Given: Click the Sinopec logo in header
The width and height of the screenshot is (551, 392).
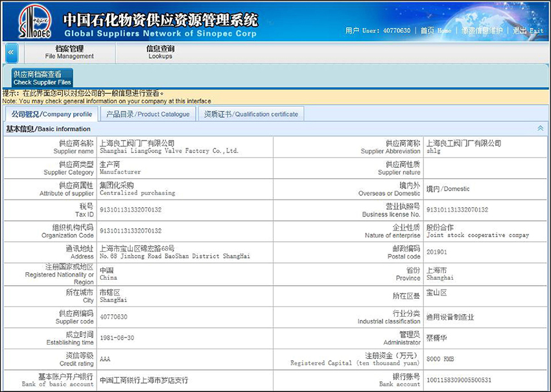Looking at the screenshot, I should (35, 21).
